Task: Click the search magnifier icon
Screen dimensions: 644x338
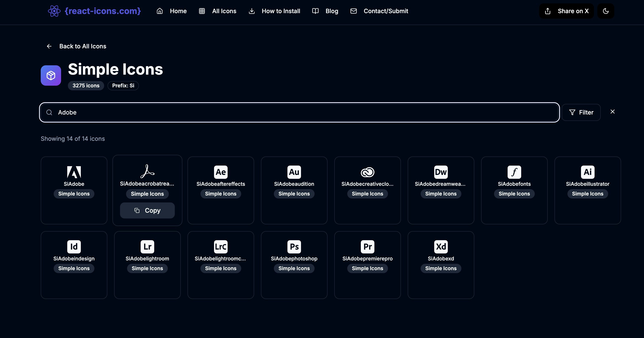Action: click(x=49, y=113)
